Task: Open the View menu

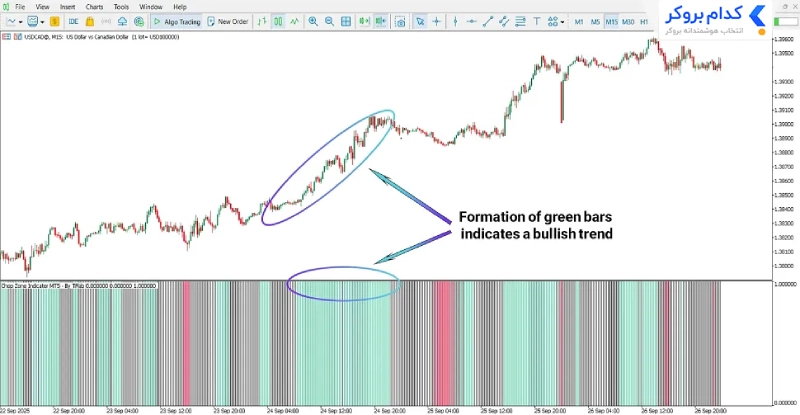Action: click(x=42, y=7)
